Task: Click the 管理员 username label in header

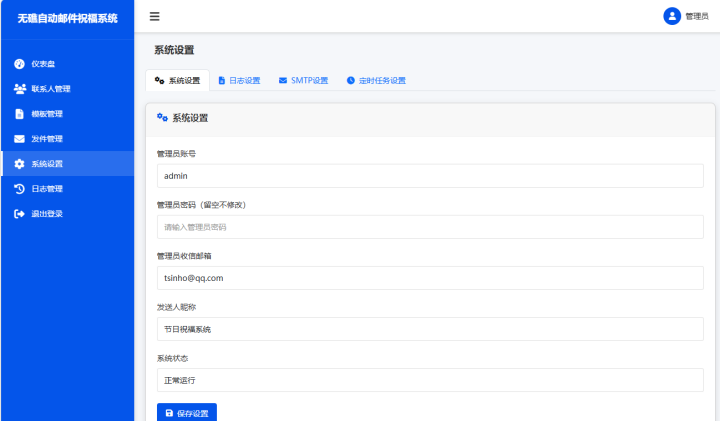Action: coord(697,17)
